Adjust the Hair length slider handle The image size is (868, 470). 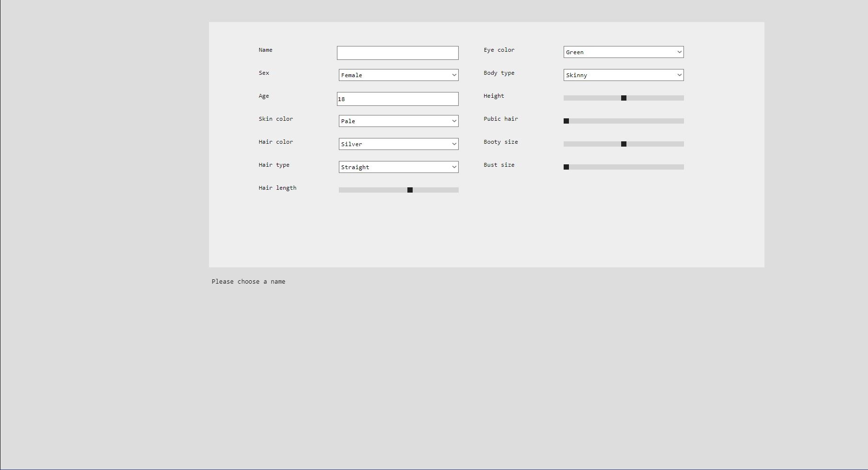(x=410, y=190)
